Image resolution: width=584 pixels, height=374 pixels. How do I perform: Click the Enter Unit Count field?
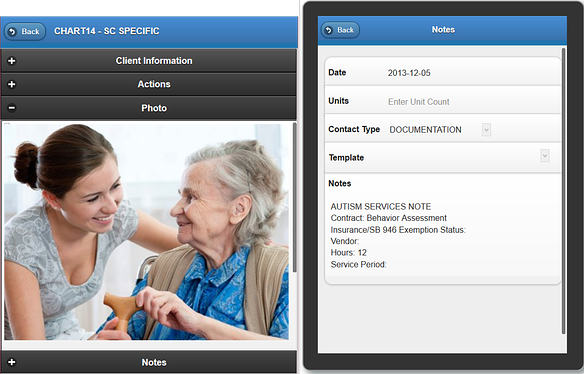point(419,102)
